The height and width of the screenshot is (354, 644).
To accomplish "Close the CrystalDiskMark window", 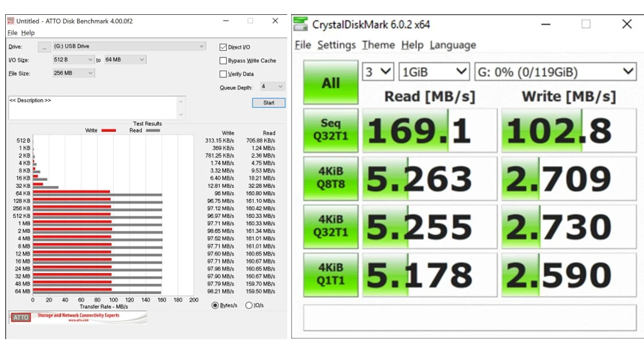I will click(627, 24).
